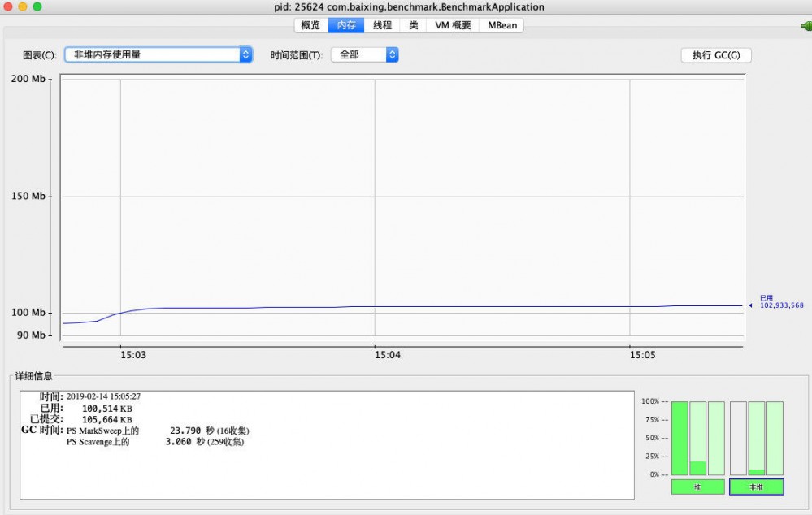Open the 线程 tab

pos(382,25)
